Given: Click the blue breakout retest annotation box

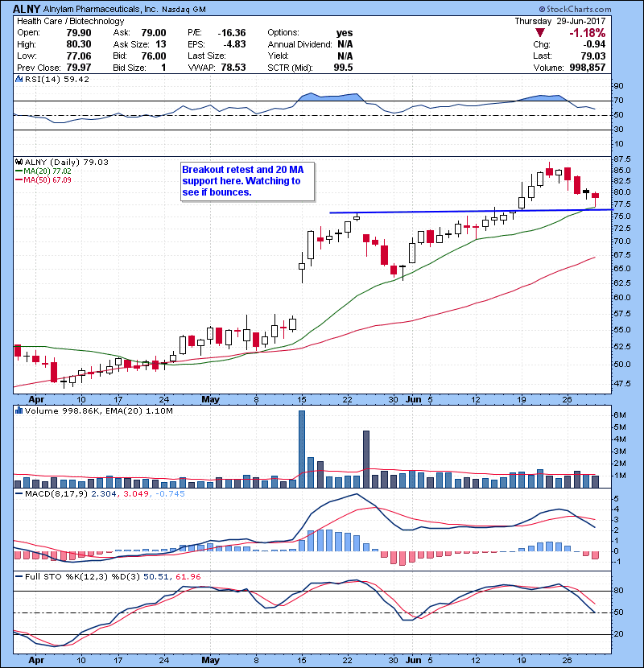Looking at the screenshot, I should (x=248, y=181).
